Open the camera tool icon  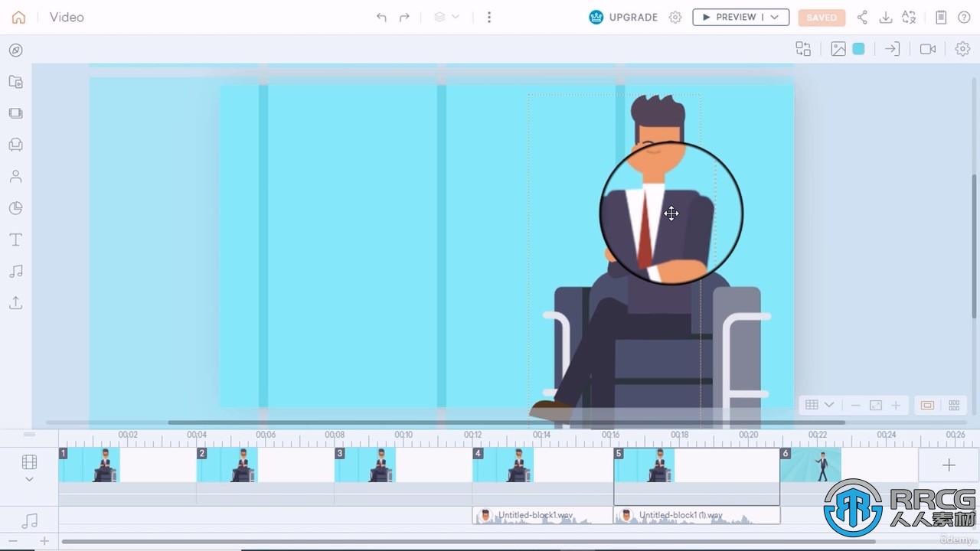[928, 49]
